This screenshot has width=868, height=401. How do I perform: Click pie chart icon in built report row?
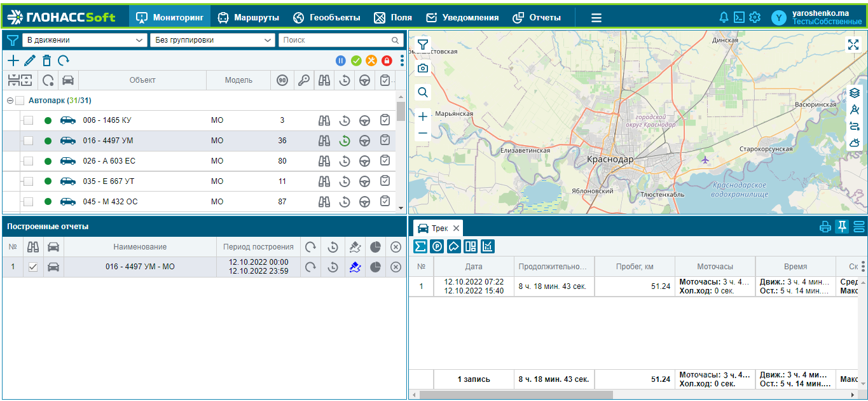click(x=375, y=267)
